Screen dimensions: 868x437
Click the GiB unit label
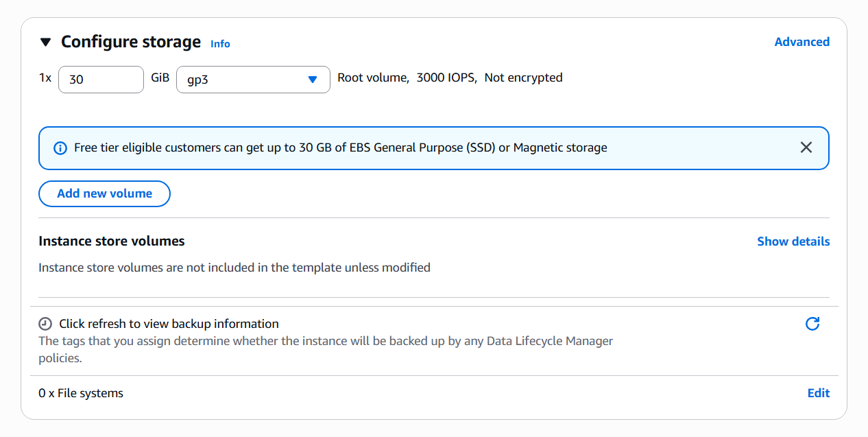click(x=160, y=78)
